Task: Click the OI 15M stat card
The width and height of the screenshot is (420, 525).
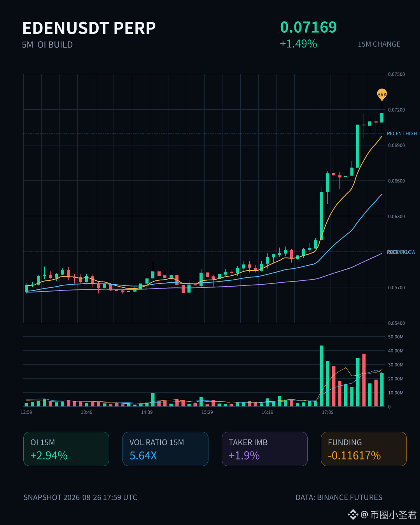Action: (66, 449)
